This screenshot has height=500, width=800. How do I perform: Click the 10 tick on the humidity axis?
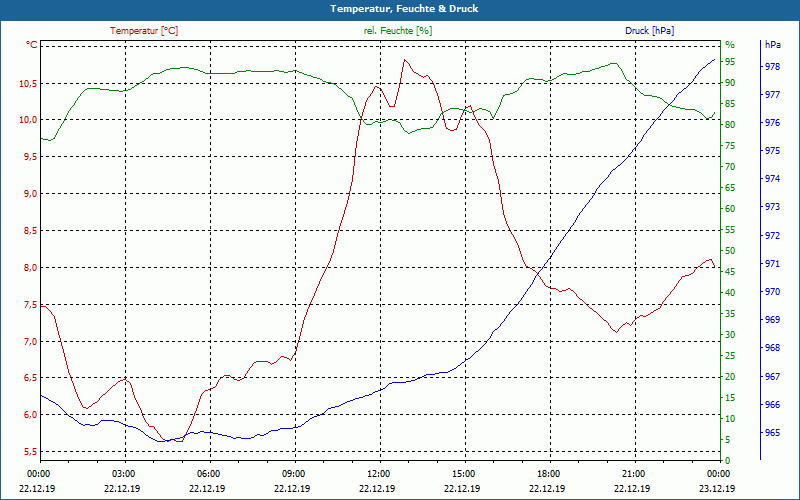[x=730, y=418]
